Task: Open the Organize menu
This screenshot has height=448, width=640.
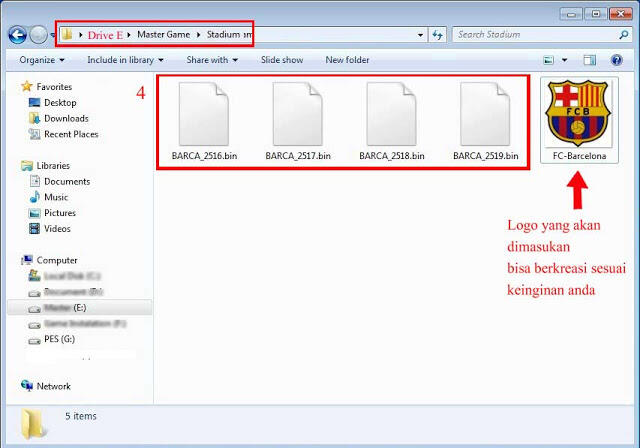Action: pyautogui.click(x=42, y=60)
